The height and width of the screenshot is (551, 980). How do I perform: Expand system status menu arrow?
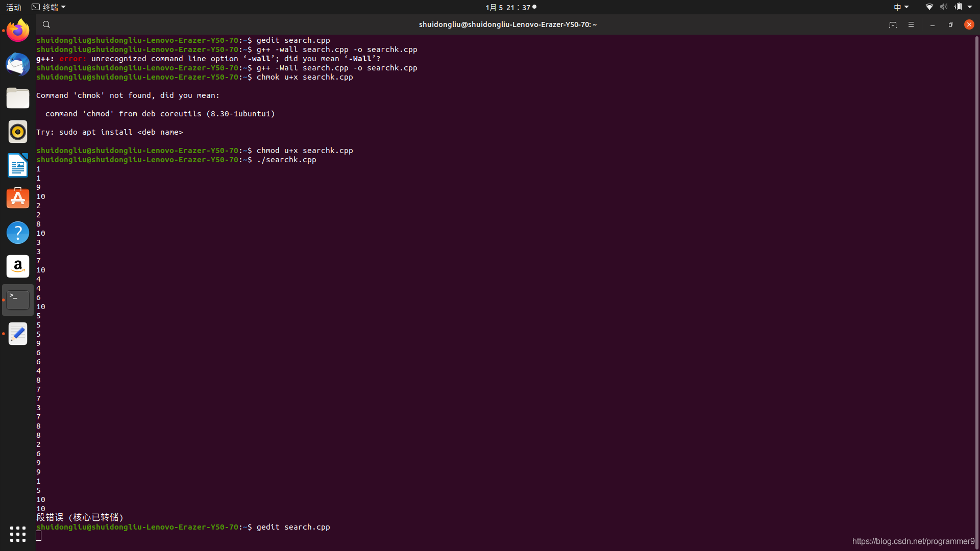(970, 7)
